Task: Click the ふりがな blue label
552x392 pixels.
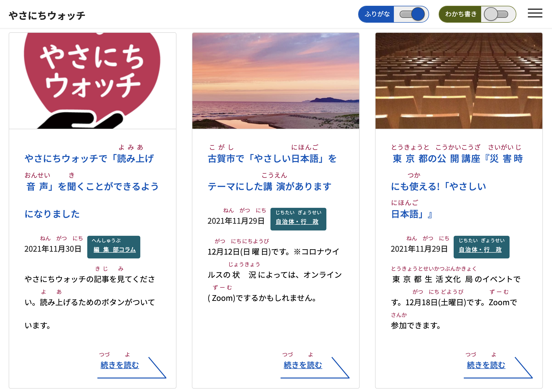Action: point(377,14)
